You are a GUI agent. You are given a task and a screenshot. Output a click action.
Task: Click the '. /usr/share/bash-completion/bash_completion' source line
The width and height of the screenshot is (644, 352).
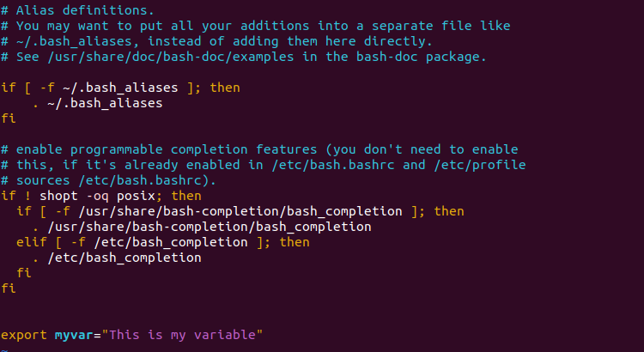point(202,227)
